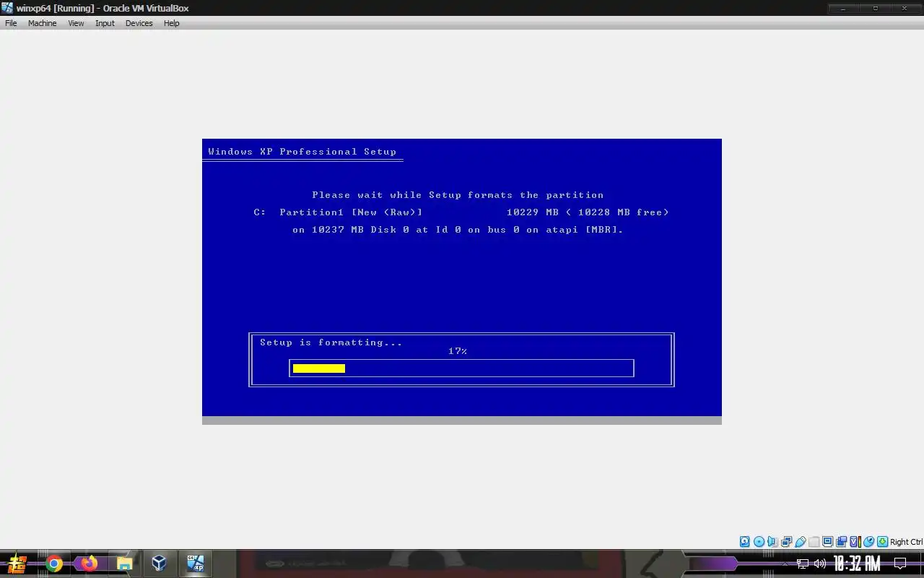Click the audio status speaker icon in VirtualBox

pyautogui.click(x=772, y=542)
